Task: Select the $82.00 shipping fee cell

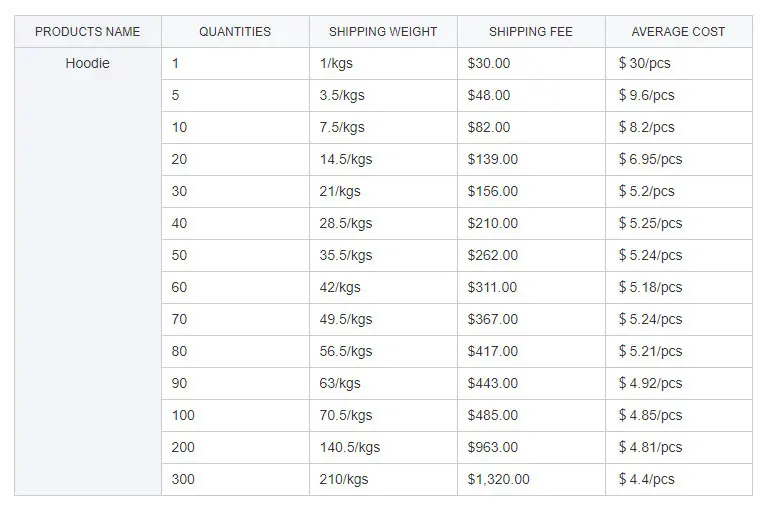Action: tap(489, 128)
